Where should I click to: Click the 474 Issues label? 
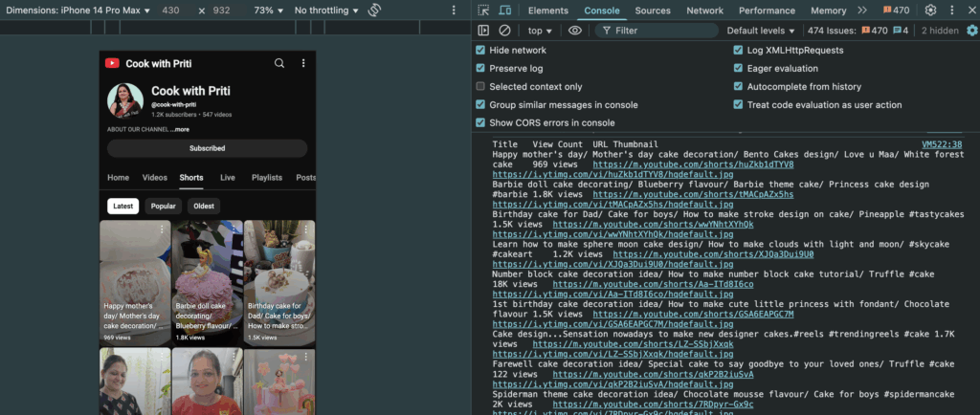[833, 30]
